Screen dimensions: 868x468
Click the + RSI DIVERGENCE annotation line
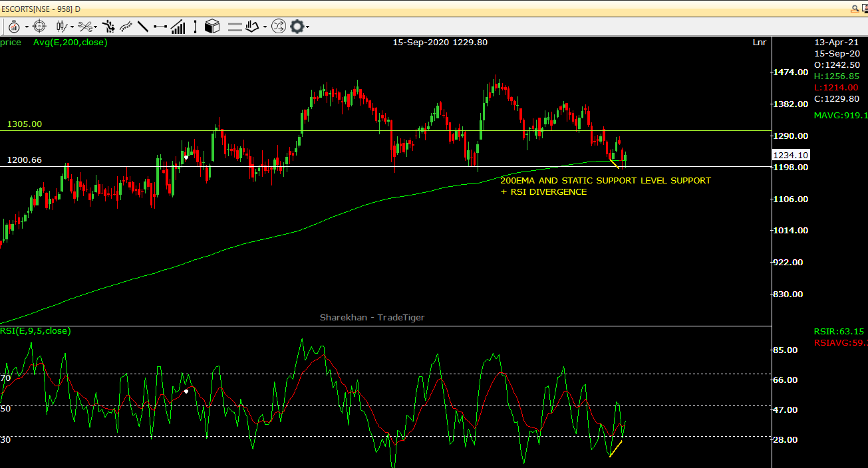pyautogui.click(x=543, y=191)
